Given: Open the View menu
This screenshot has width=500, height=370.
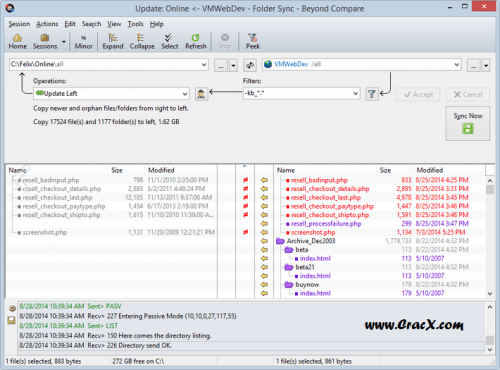Looking at the screenshot, I should [x=114, y=24].
